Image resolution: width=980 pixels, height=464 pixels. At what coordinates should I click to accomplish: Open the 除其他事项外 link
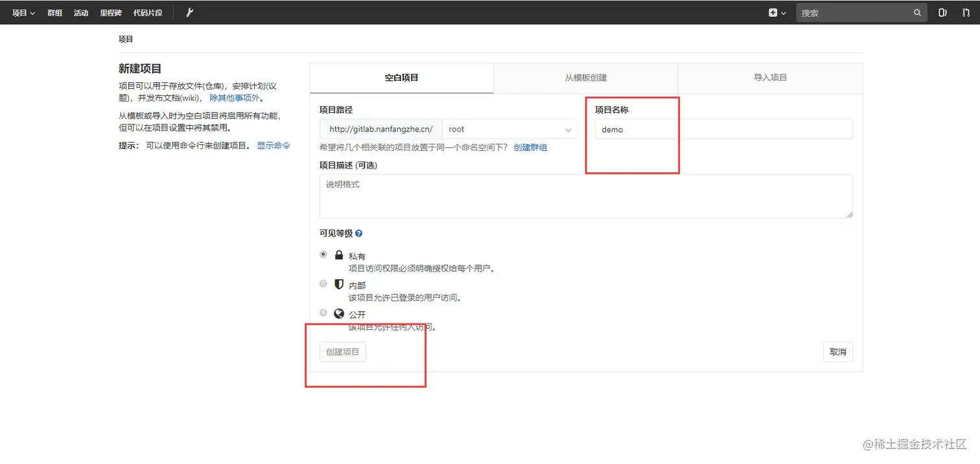[235, 99]
